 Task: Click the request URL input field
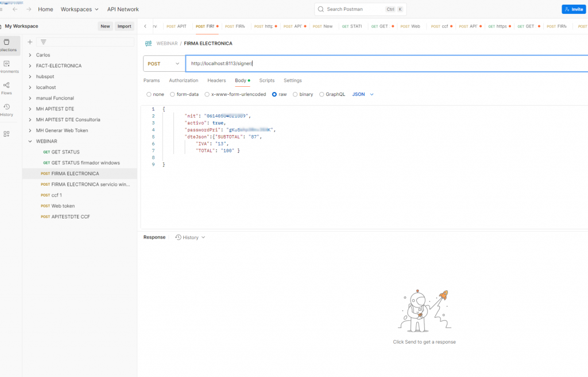(386, 63)
